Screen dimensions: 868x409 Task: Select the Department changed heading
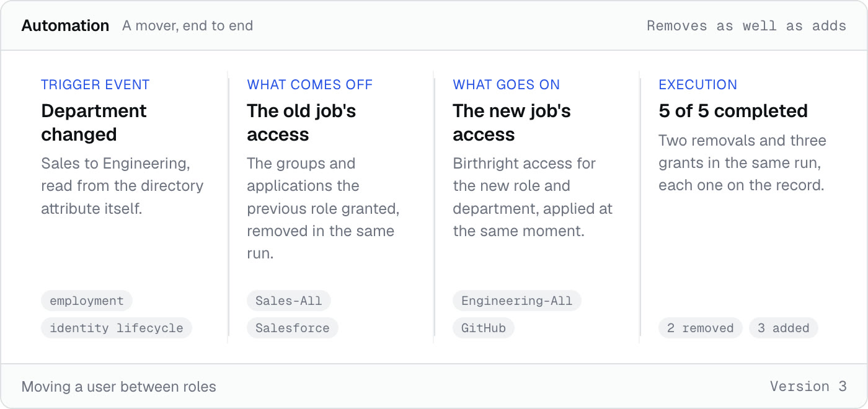click(94, 123)
